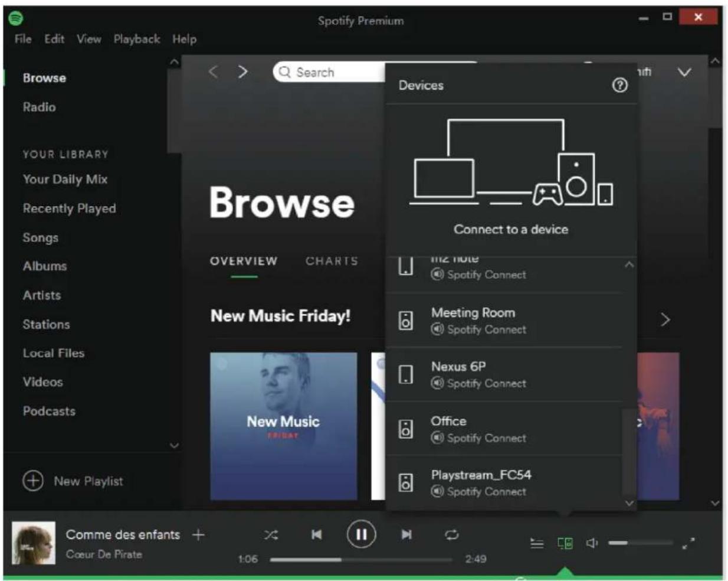Open the Edit menu
728x581 pixels.
pyautogui.click(x=54, y=39)
